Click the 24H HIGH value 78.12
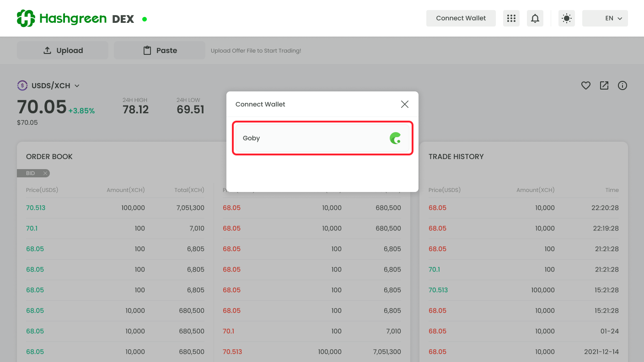This screenshot has width=644, height=362. point(136,109)
